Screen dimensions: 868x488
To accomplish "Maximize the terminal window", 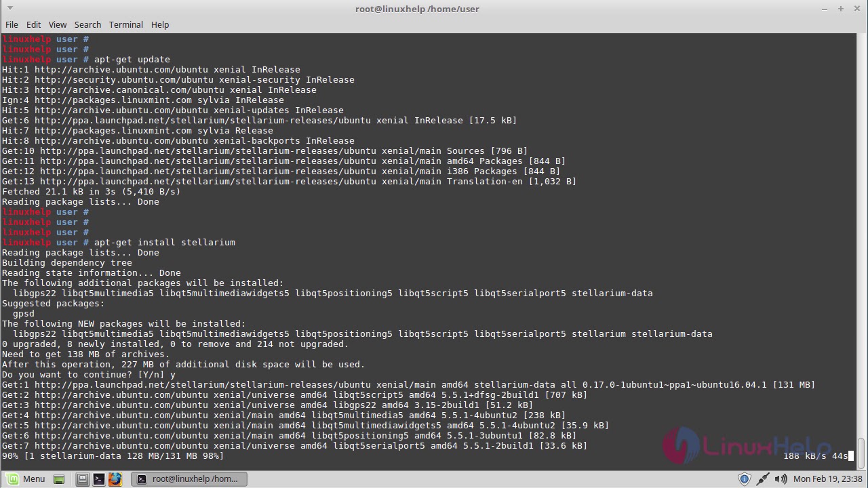I will coord(840,9).
